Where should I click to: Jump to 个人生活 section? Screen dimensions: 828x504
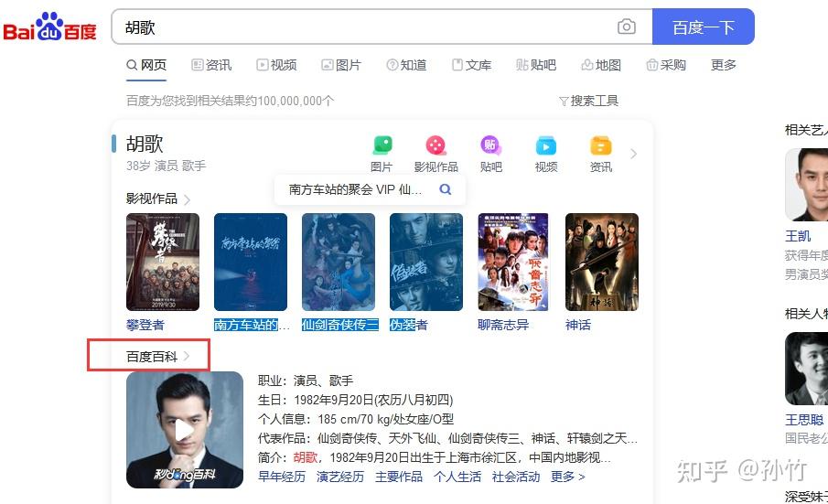coord(457,477)
